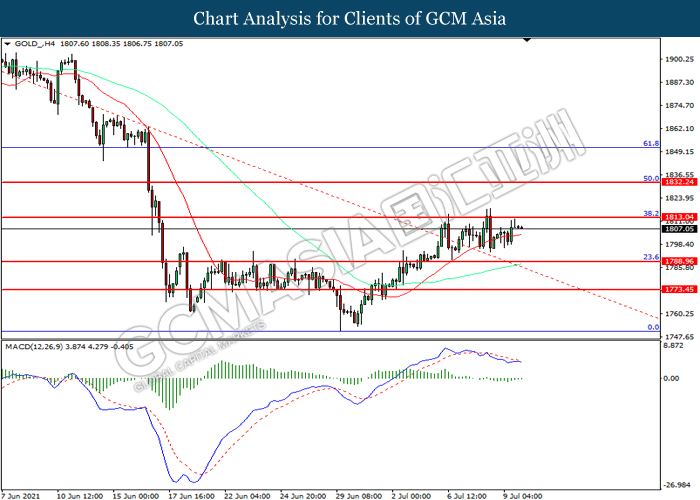This screenshot has height=500, width=700.
Task: Click the 23.6 Fibonacci level label
Action: [x=649, y=257]
